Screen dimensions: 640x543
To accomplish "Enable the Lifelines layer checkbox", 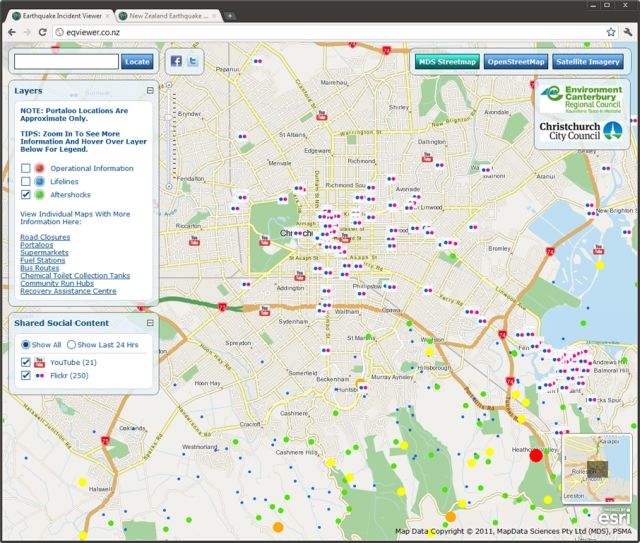I will (26, 181).
